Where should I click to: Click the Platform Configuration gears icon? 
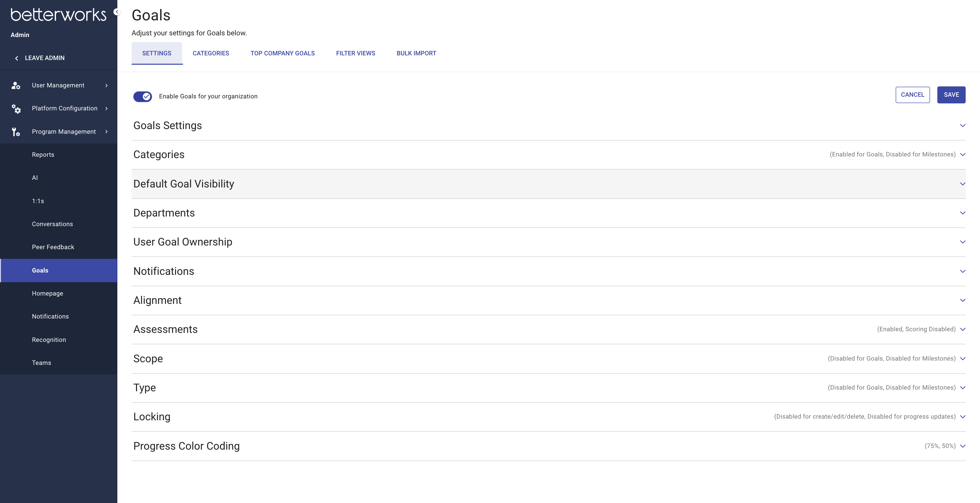[x=16, y=109]
